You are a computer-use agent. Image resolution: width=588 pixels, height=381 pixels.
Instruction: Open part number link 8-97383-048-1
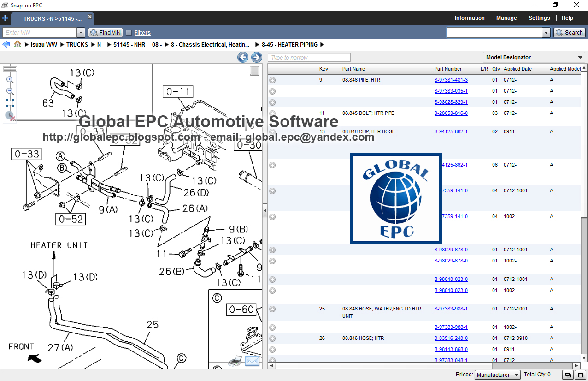click(x=451, y=360)
